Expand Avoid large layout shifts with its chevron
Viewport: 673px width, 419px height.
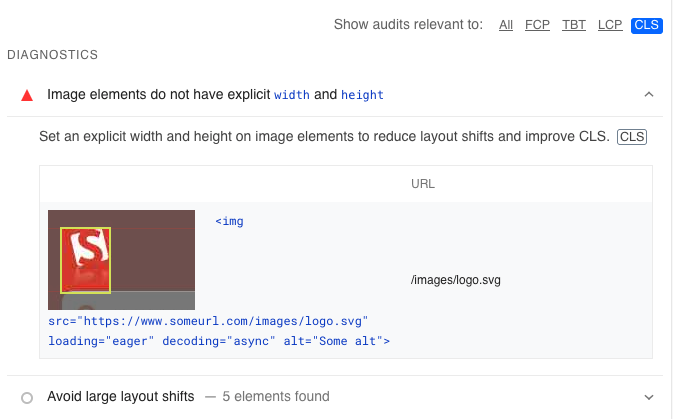point(649,397)
